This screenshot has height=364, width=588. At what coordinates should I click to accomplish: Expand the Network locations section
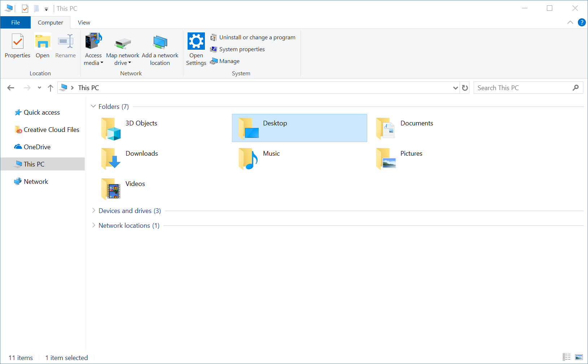point(93,225)
